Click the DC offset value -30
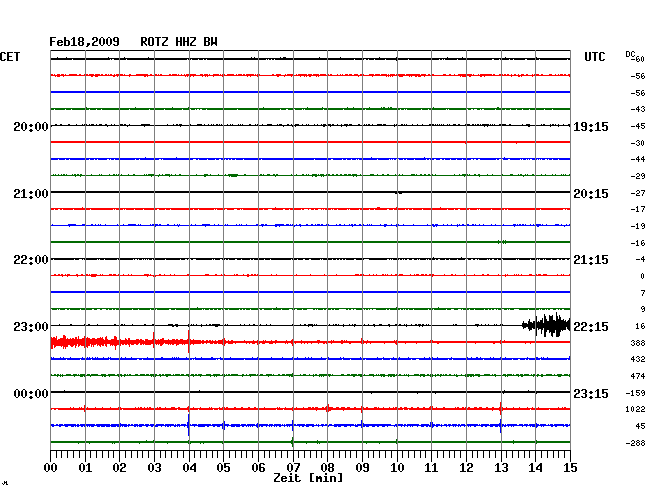The image size is (650, 494). click(638, 143)
